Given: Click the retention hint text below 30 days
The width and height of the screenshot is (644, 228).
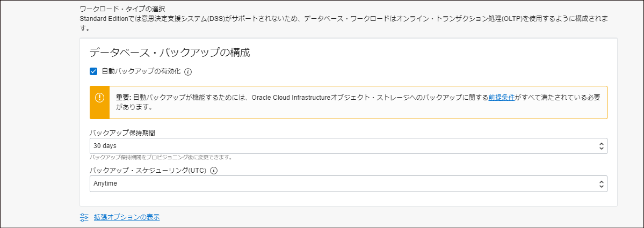Looking at the screenshot, I should [162, 157].
